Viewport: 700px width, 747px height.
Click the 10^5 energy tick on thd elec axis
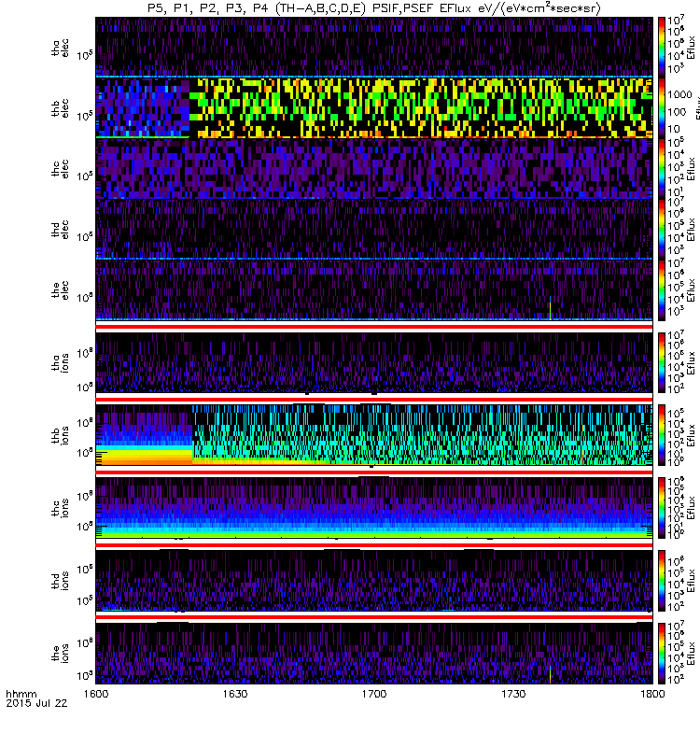tap(85, 236)
